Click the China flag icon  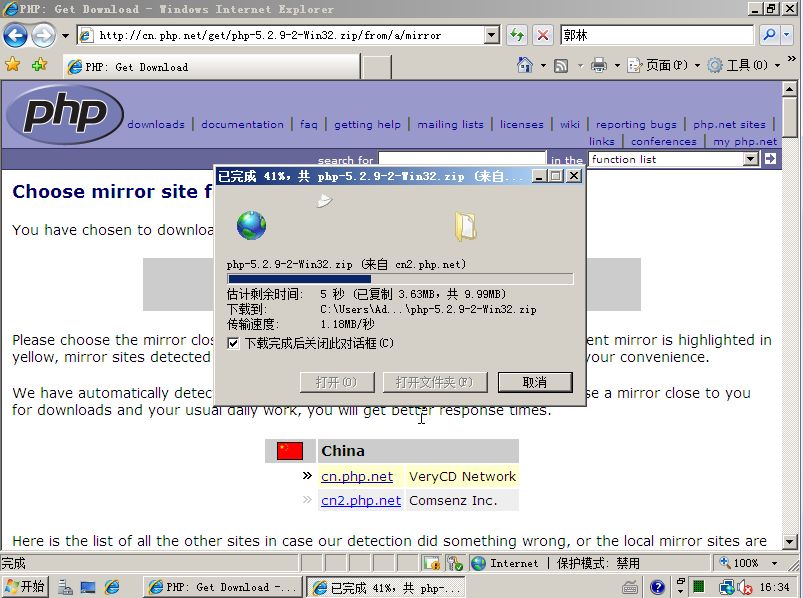[x=290, y=451]
